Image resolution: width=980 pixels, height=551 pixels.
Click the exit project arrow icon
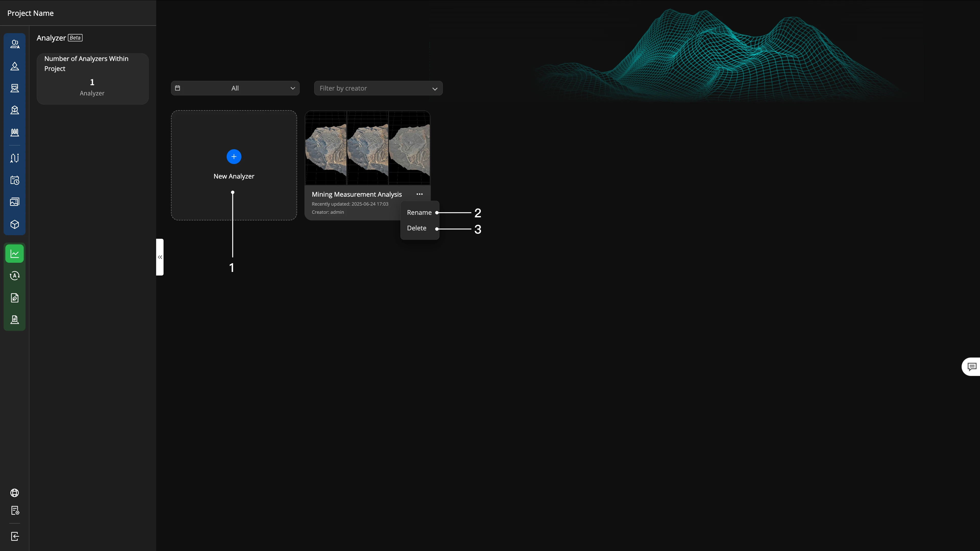(x=15, y=536)
